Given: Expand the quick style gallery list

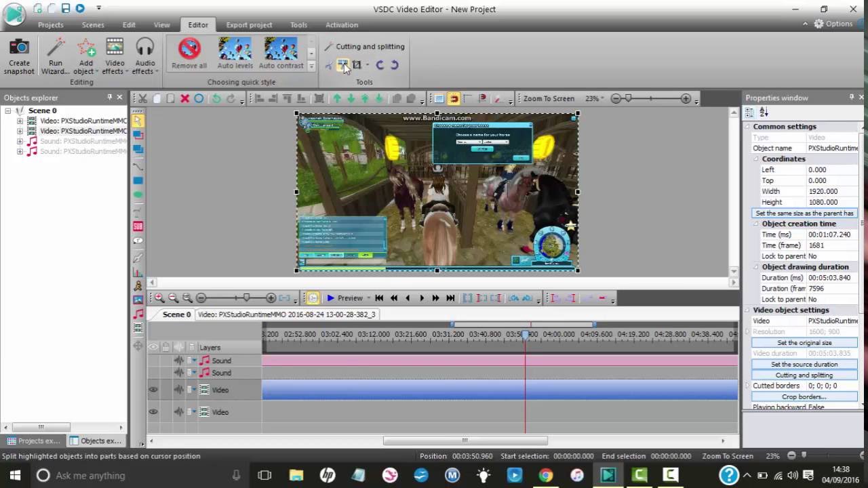Looking at the screenshot, I should tap(311, 66).
